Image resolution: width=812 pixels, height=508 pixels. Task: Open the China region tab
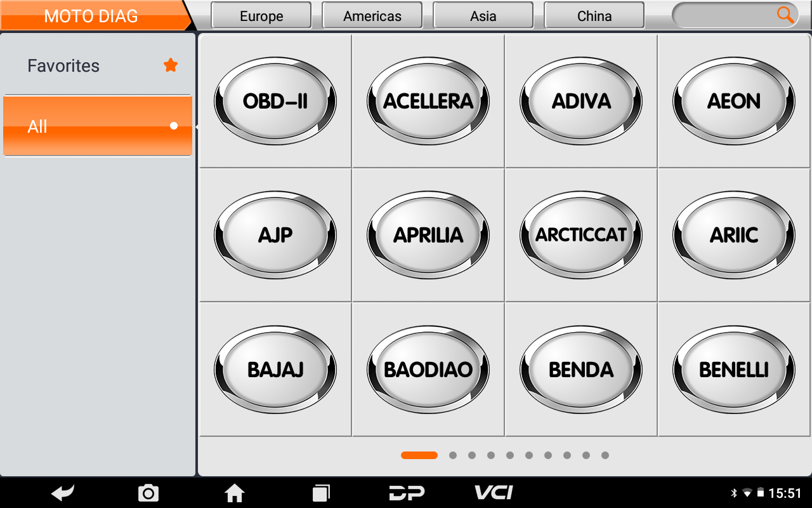594,15
